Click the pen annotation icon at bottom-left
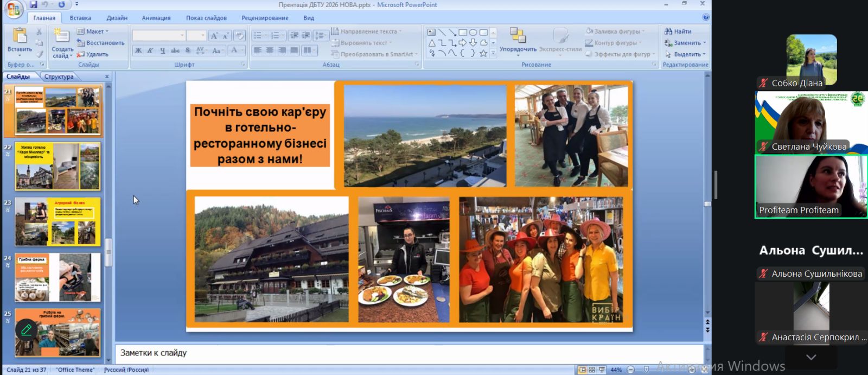 (26, 329)
